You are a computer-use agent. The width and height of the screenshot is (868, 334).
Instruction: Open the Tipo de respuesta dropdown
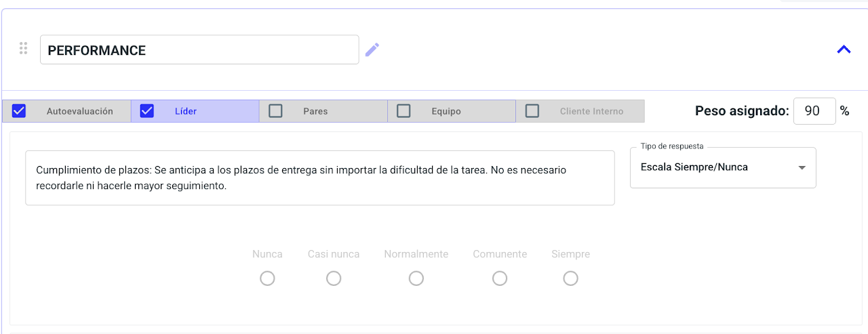(722, 167)
